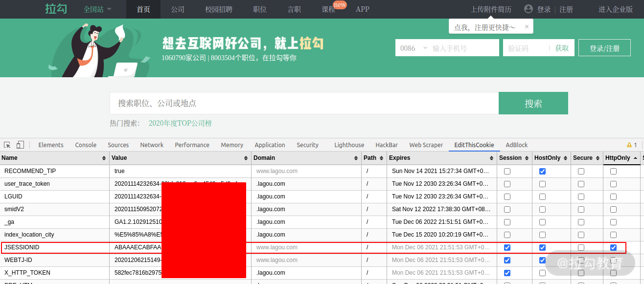Toggle the device toolbar icon
Viewport: 644px width, 284px height.
pyautogui.click(x=20, y=145)
